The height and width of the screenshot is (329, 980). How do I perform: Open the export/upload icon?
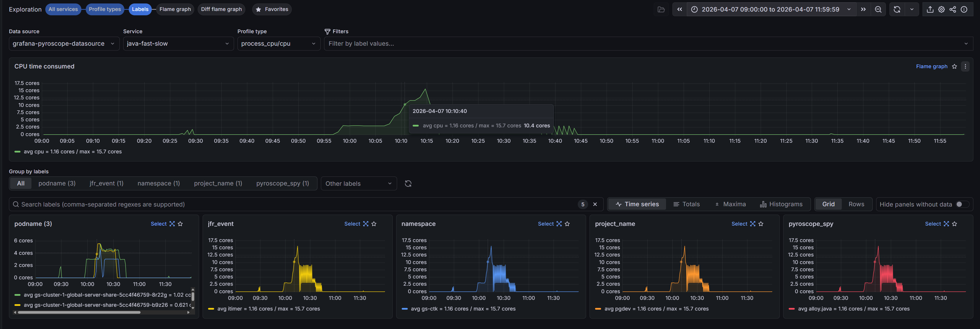point(930,10)
